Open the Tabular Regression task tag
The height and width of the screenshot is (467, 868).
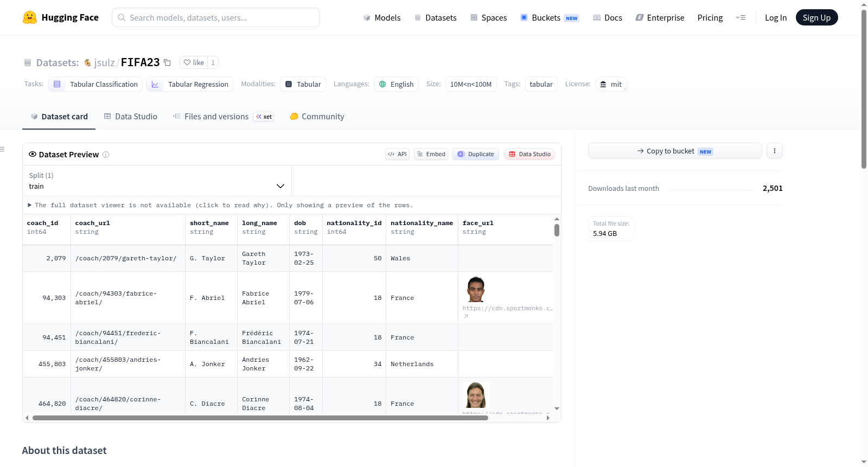pyautogui.click(x=190, y=84)
